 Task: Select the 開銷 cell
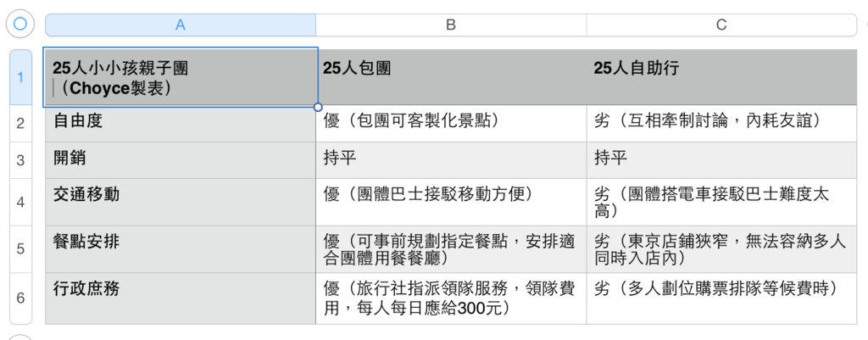coord(180,159)
